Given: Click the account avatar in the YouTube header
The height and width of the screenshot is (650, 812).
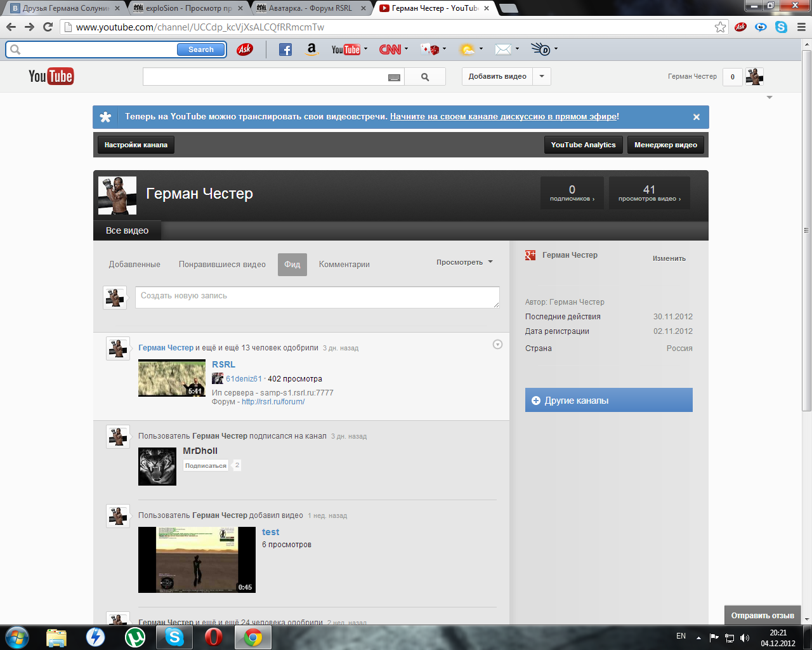Looking at the screenshot, I should point(754,77).
